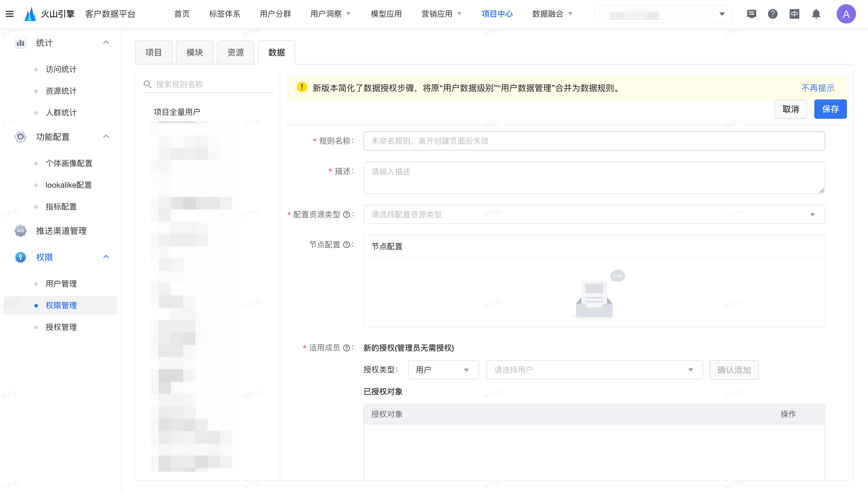Click the 统计 bar chart icon
This screenshot has height=494, width=868.
20,43
